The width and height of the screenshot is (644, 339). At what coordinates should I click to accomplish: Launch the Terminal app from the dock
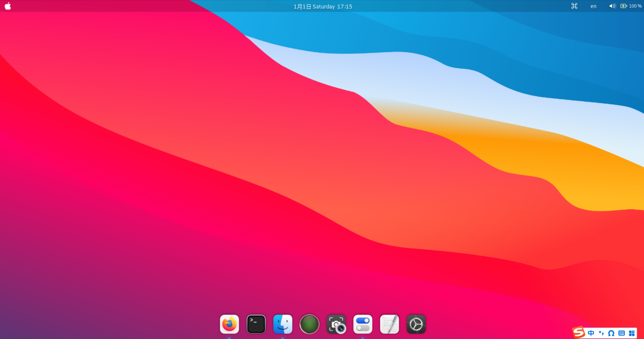click(256, 324)
